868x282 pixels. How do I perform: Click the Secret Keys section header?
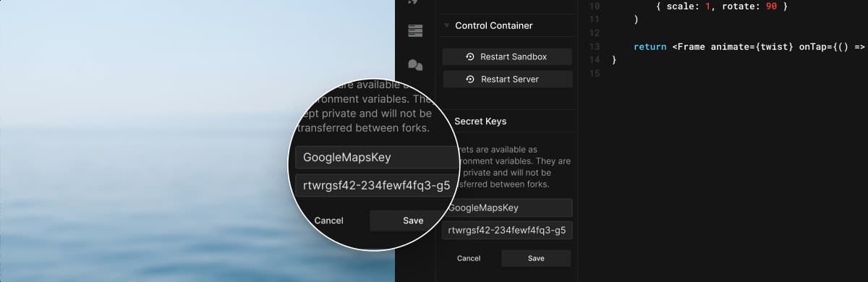480,121
